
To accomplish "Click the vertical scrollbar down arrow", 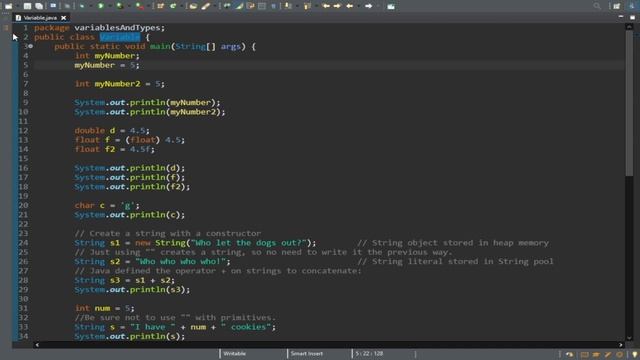I will point(629,338).
